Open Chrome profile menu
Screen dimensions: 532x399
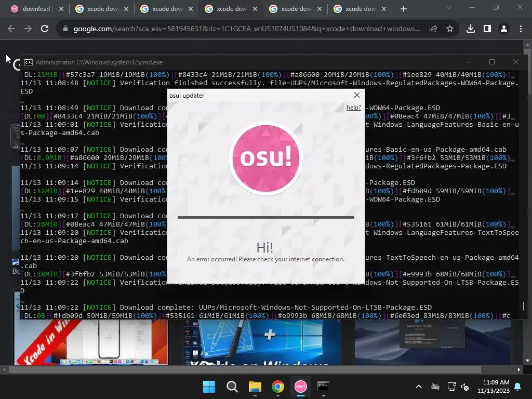pos(504,29)
